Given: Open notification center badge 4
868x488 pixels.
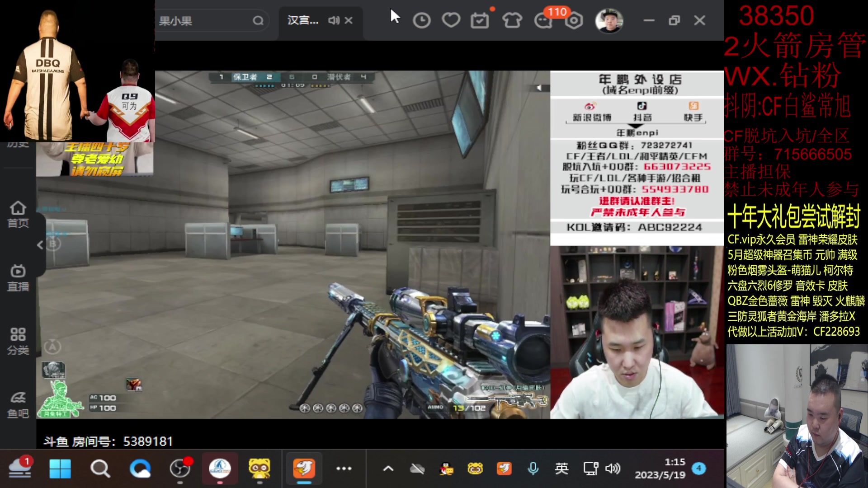Looking at the screenshot, I should (699, 468).
